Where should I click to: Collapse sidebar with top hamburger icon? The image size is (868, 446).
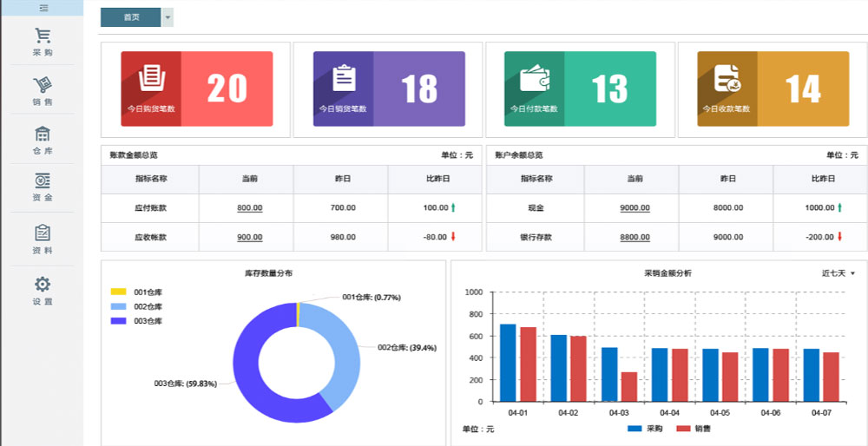tap(43, 8)
